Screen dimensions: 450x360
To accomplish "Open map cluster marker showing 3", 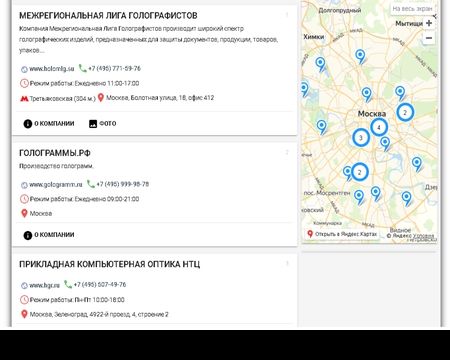I will (x=361, y=137).
